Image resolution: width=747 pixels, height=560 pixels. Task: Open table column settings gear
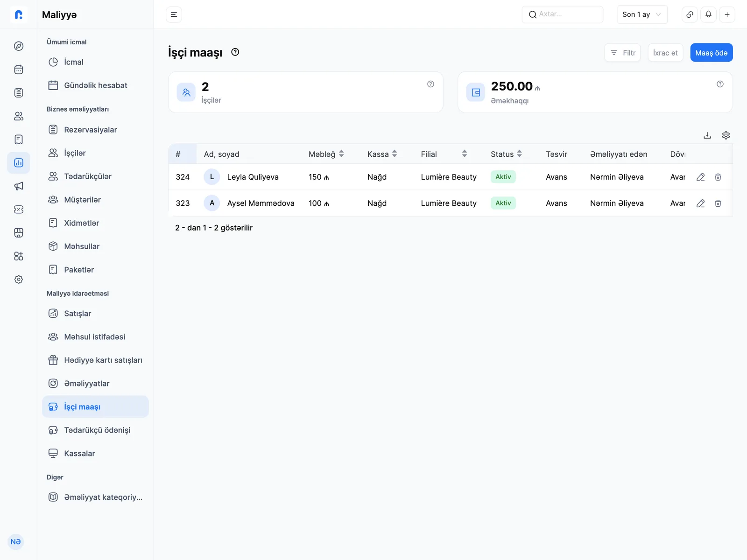click(726, 135)
